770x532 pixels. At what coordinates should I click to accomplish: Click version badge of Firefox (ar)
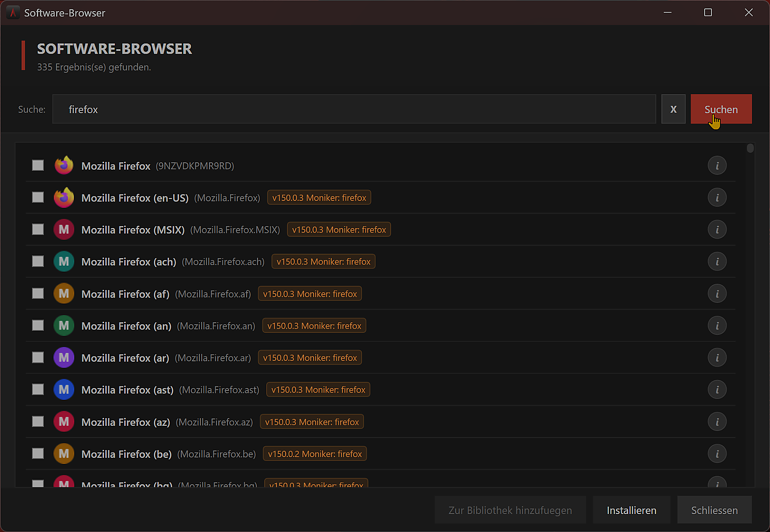coord(310,358)
